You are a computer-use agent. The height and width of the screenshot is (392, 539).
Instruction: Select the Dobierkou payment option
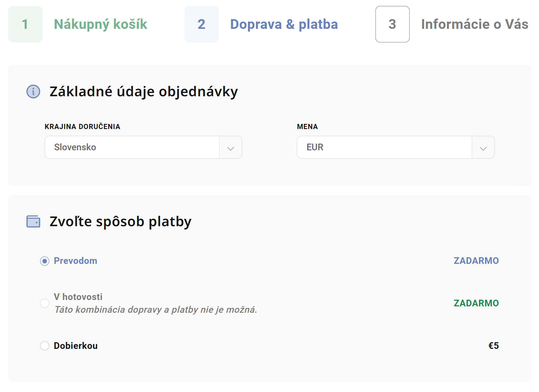pyautogui.click(x=45, y=346)
